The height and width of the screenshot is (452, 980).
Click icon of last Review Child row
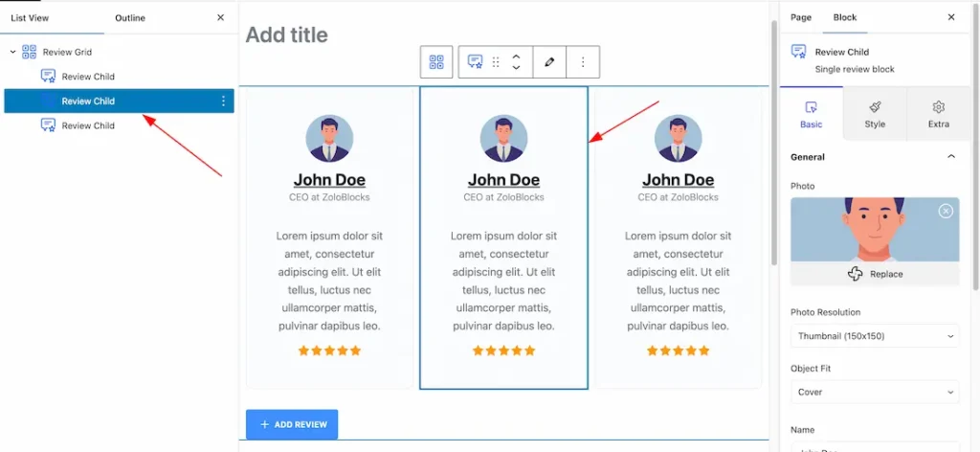pos(48,125)
